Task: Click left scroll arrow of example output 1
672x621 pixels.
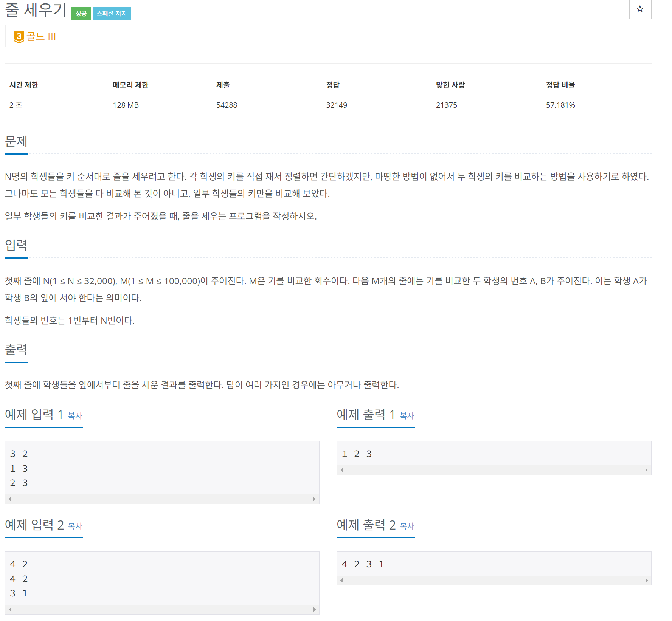Action: (341, 470)
